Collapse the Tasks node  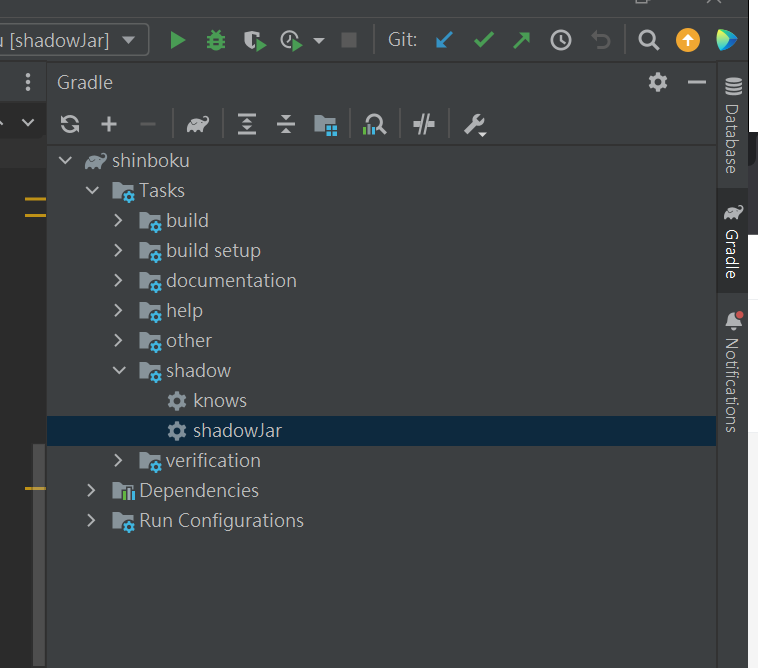click(92, 190)
